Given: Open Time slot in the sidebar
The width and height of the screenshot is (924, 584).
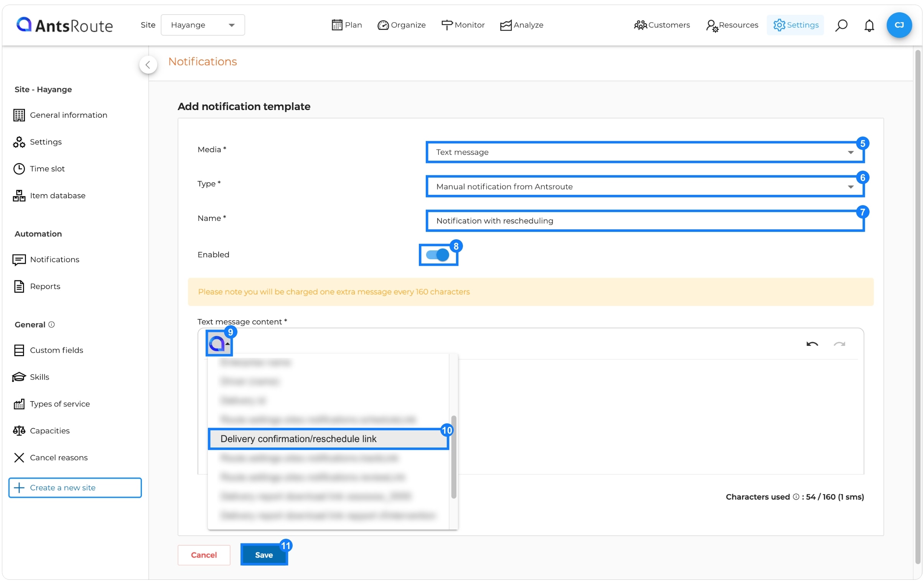Looking at the screenshot, I should point(39,169).
